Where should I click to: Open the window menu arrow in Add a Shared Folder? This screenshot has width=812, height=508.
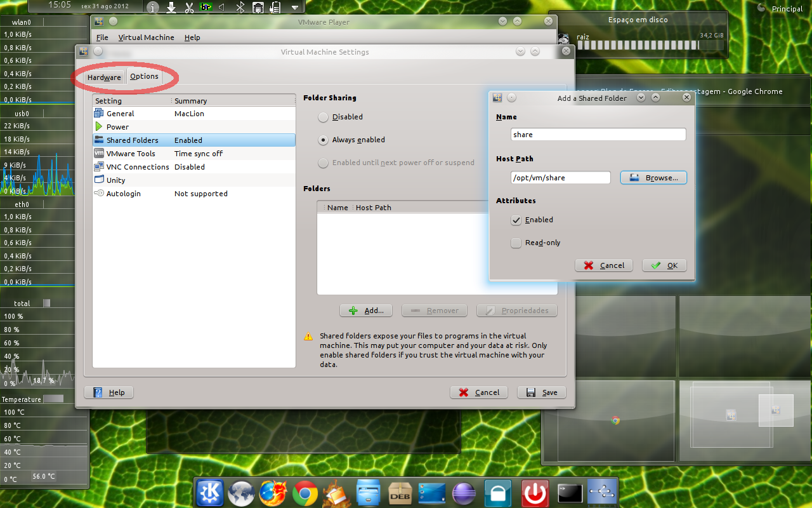(641, 98)
